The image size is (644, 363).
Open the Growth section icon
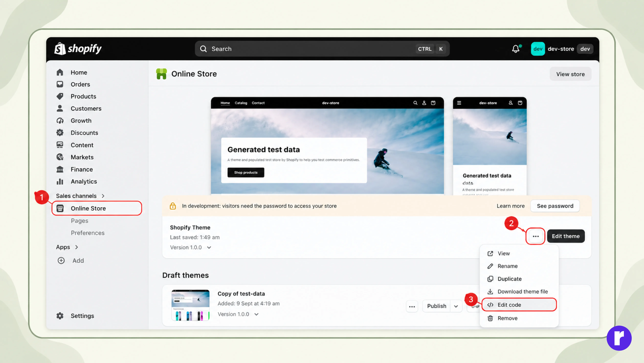[x=60, y=121]
